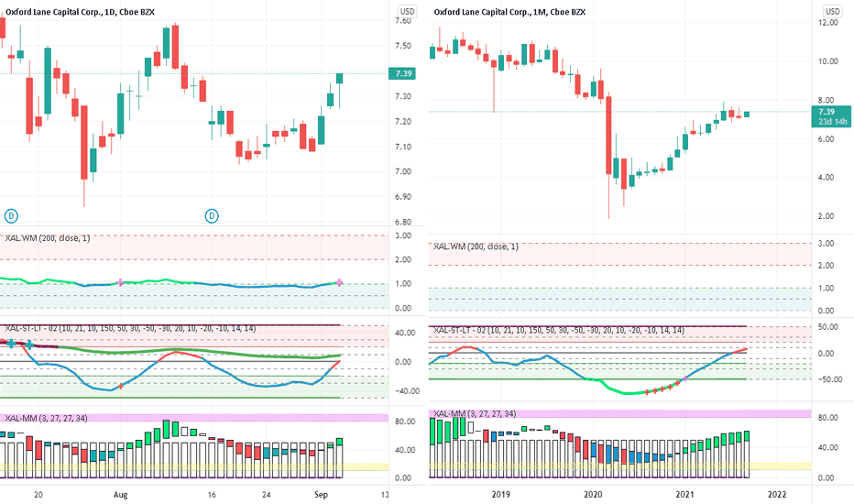Click the 7.39 23d 14h countdown price tag

pos(831,116)
